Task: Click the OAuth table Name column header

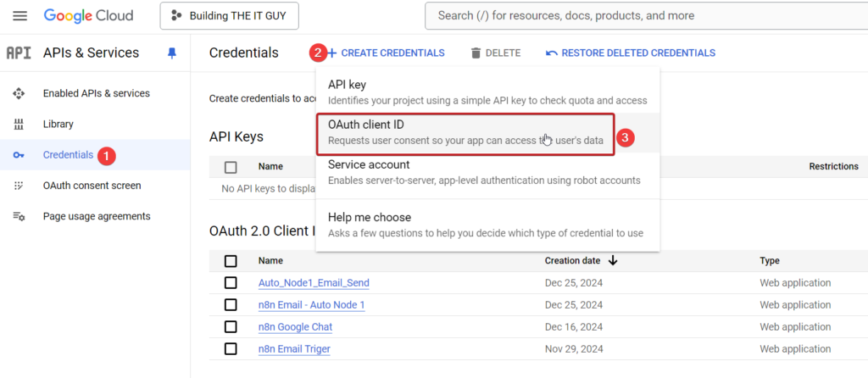Action: click(x=270, y=261)
